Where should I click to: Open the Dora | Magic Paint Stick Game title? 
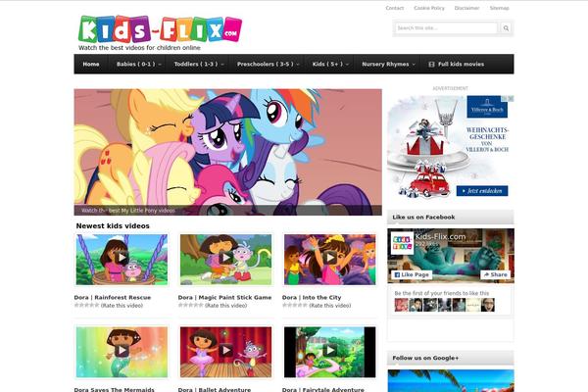pos(224,298)
